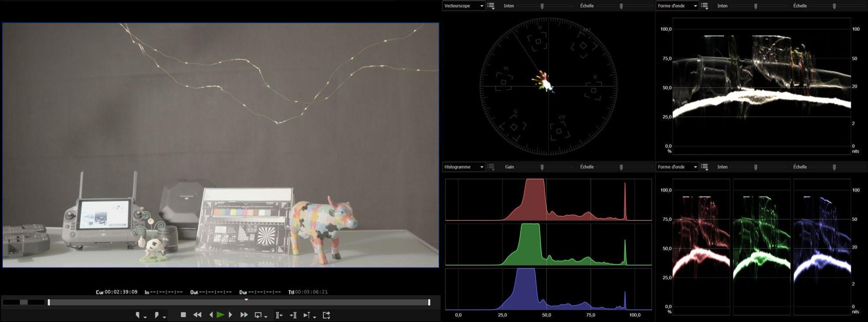
Task: Click the white playhead marker on the position bar
Action: pyautogui.click(x=246, y=300)
